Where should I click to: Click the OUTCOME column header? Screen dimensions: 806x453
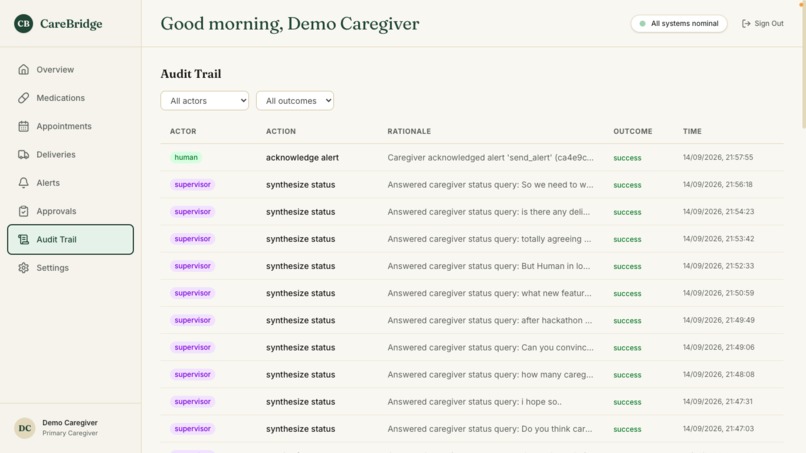pyautogui.click(x=632, y=131)
